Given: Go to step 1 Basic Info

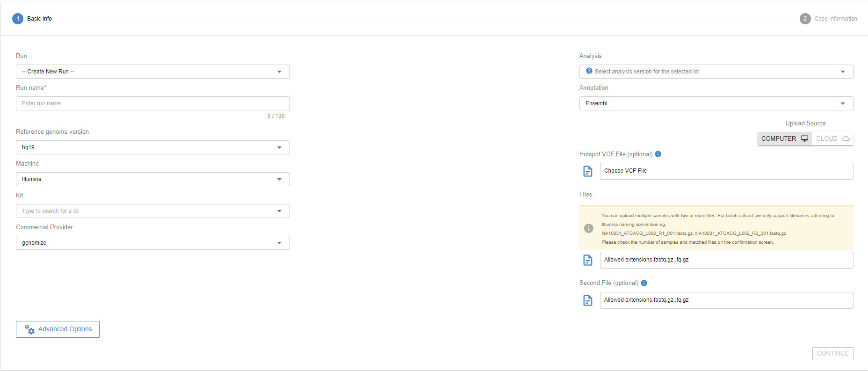Looking at the screenshot, I should pos(32,19).
